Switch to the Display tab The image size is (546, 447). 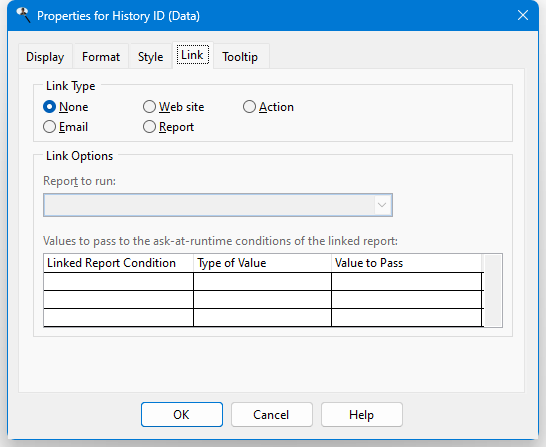pyautogui.click(x=45, y=57)
